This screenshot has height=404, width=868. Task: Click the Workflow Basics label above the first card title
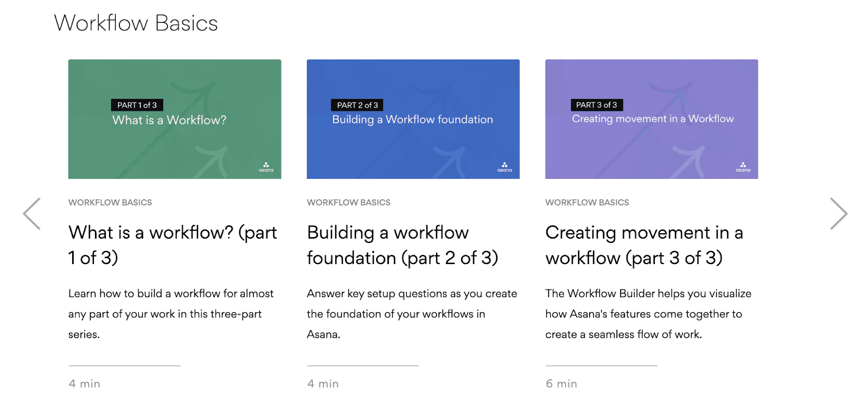(x=110, y=202)
